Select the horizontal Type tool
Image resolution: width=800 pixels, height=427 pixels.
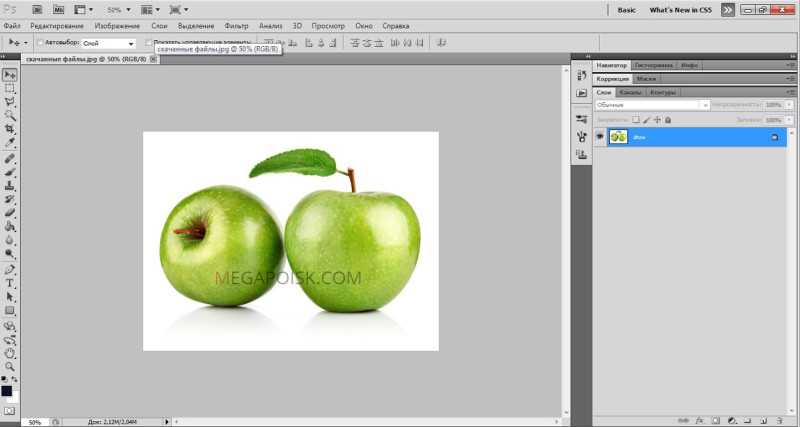point(10,284)
